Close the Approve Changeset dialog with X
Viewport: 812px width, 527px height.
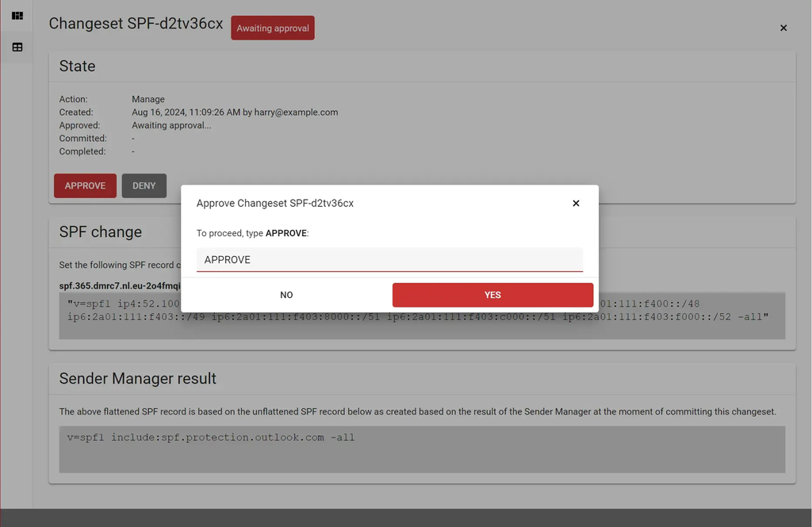(x=576, y=204)
